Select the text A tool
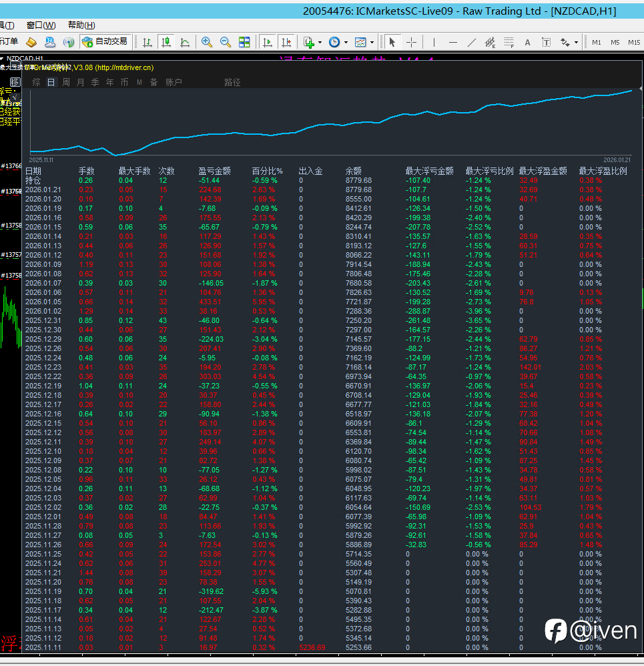The image size is (644, 666). [x=528, y=42]
